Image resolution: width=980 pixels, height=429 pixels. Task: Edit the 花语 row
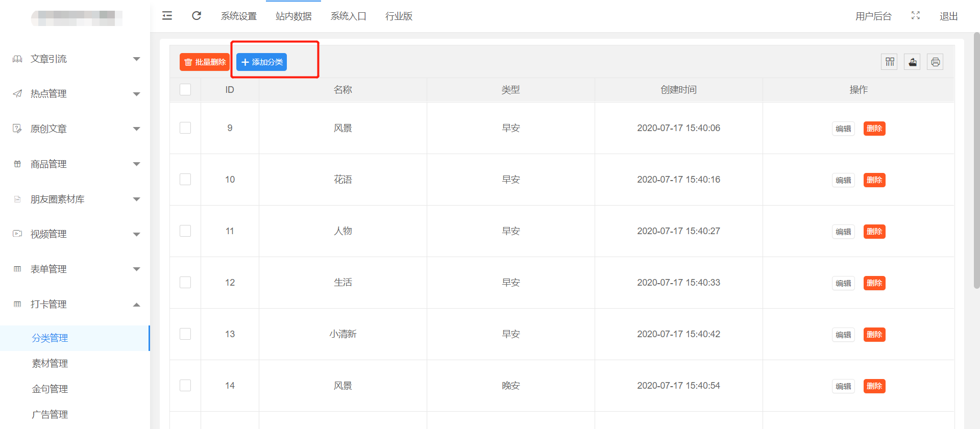tap(843, 180)
